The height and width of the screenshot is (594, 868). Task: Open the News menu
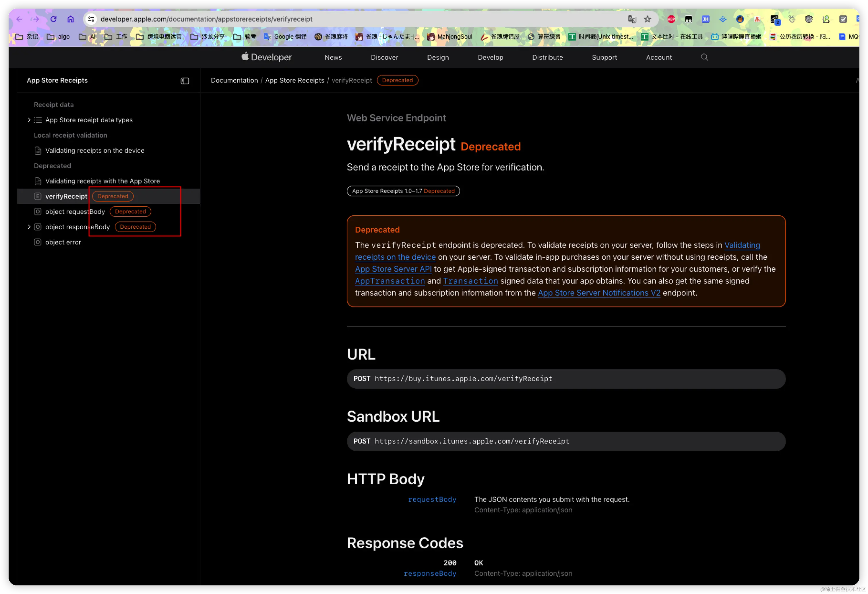pos(333,57)
